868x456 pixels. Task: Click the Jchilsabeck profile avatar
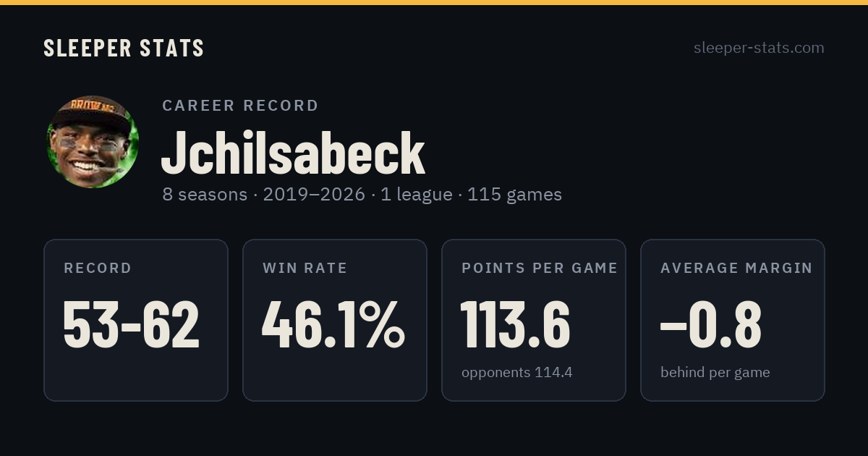click(93, 142)
